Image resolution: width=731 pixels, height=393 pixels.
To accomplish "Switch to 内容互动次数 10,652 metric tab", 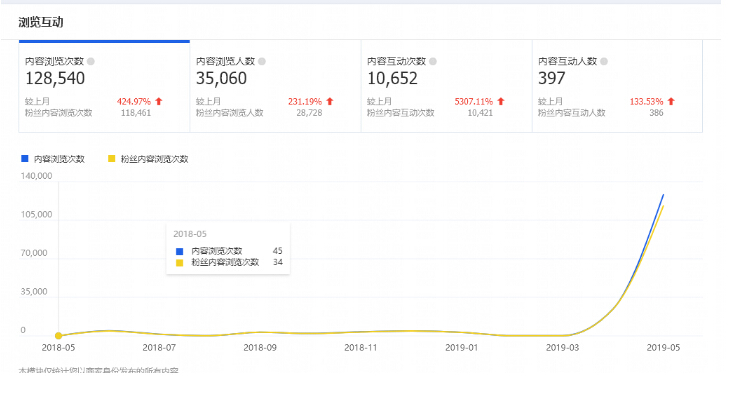I will [x=447, y=87].
